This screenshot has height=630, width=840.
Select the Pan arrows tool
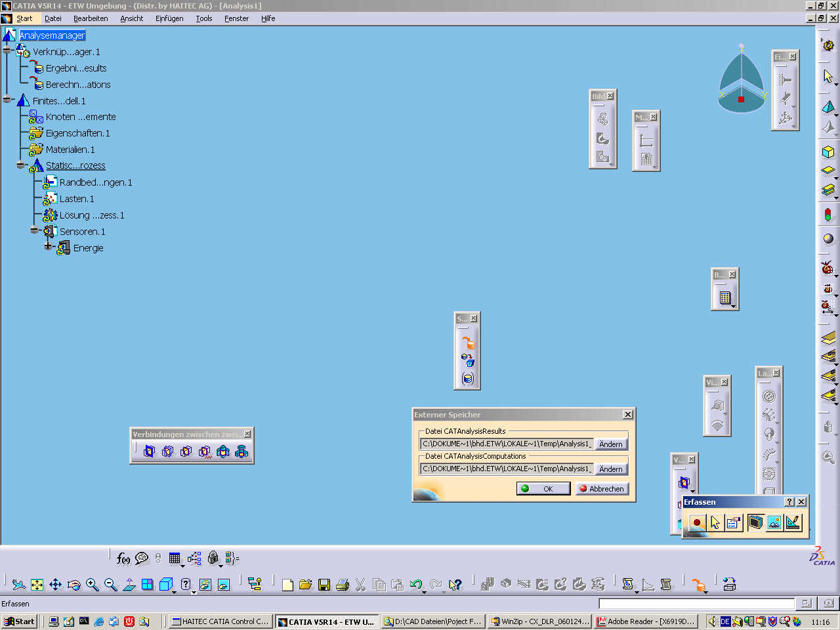click(56, 584)
